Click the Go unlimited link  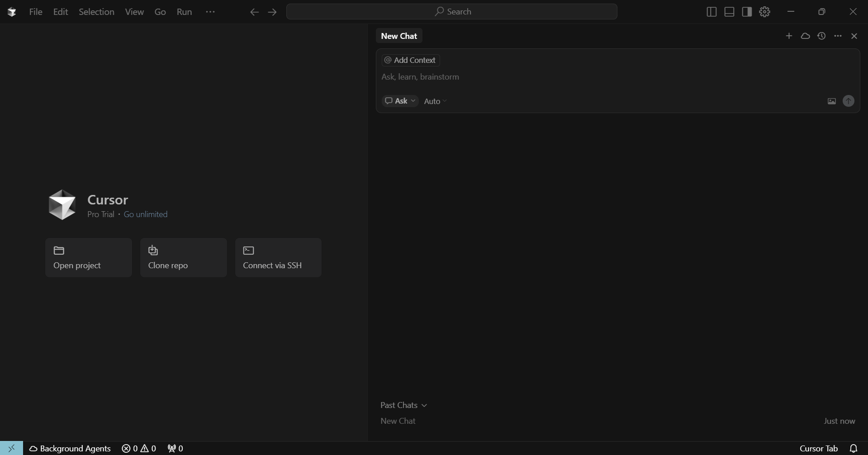146,214
